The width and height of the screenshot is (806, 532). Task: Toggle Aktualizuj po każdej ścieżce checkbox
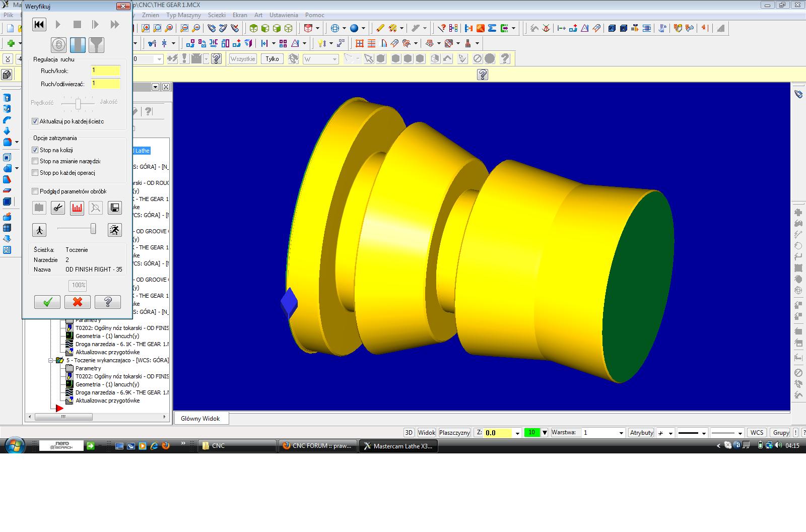[35, 121]
